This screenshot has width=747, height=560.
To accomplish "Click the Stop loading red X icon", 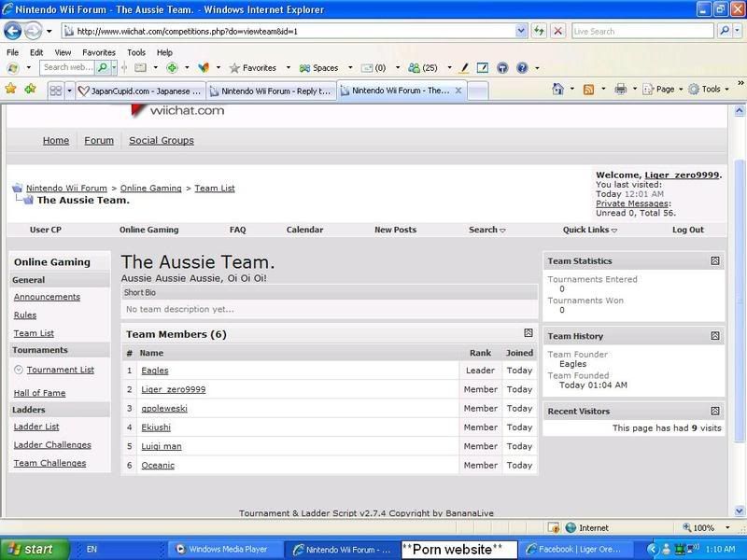I will tap(557, 31).
